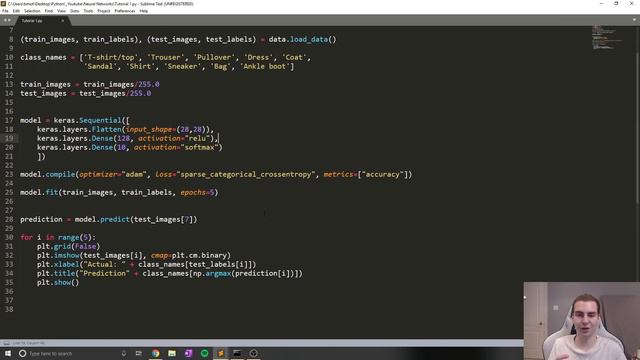
Task: Open the tab list dropdown arrow
Action: coord(634,20)
